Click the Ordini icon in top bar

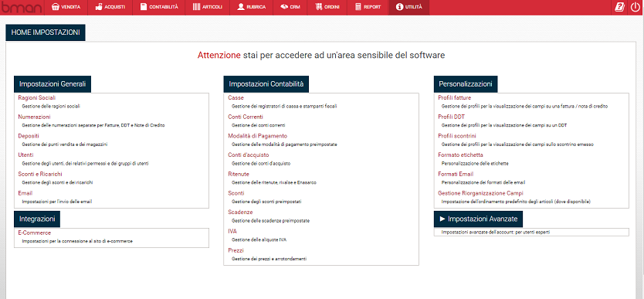pos(318,7)
